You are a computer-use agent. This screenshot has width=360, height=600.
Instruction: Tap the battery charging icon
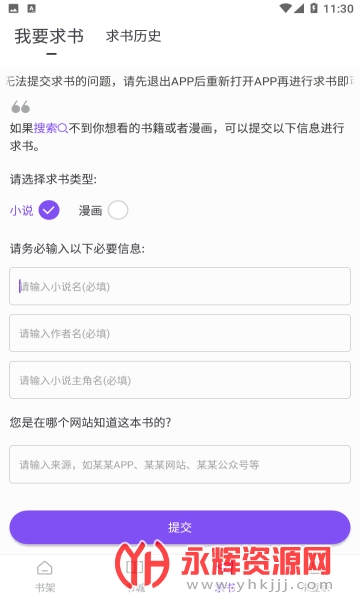click(314, 8)
